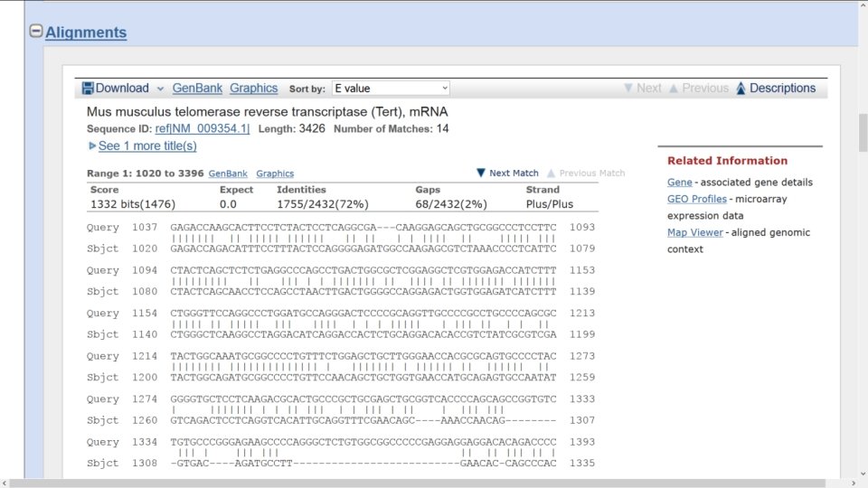Click Sbjct 1260 sequence line
This screenshot has height=488, width=868.
pos(341,420)
